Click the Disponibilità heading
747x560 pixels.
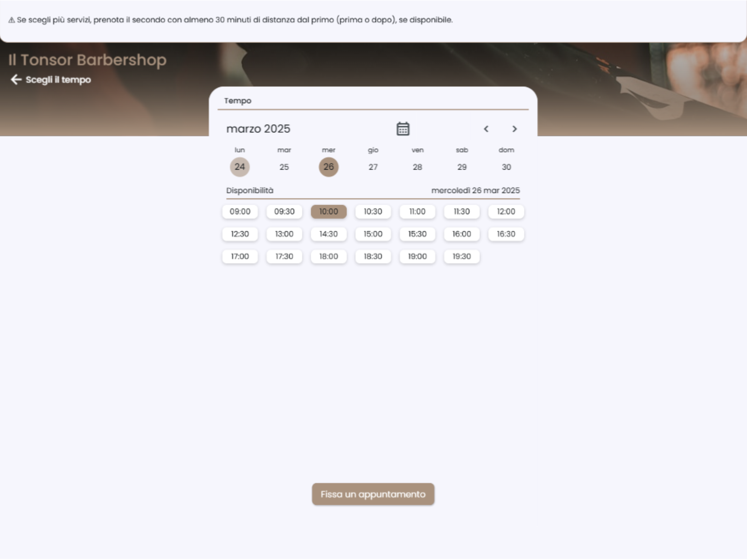tap(250, 191)
